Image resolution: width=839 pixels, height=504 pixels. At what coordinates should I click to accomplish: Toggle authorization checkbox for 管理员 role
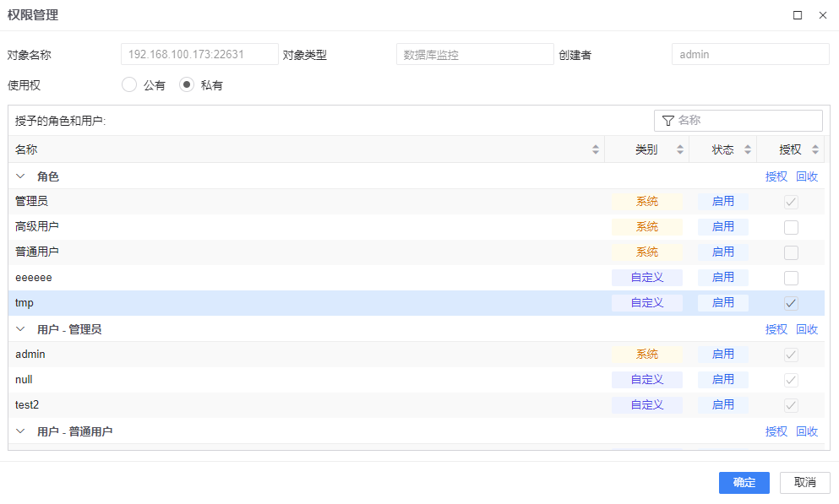(791, 202)
